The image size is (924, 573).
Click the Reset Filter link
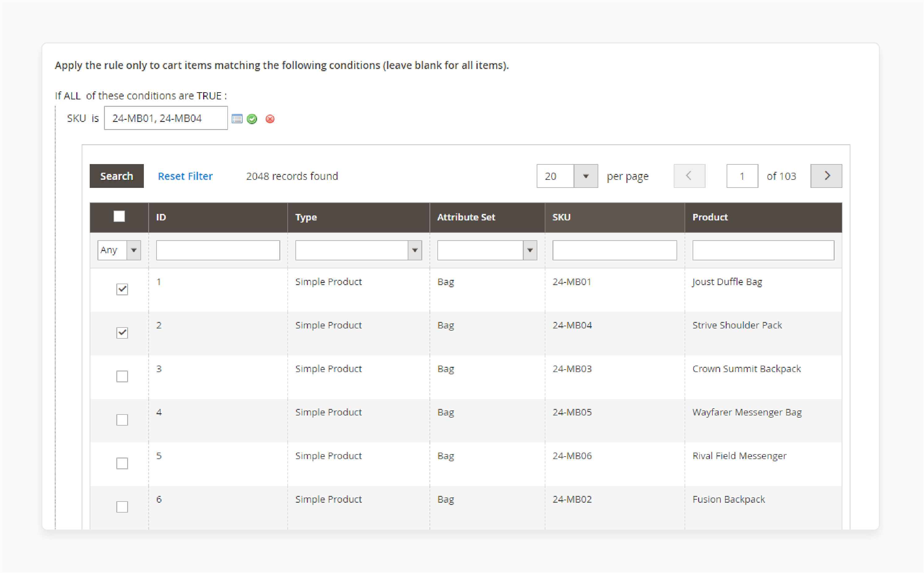coord(185,176)
